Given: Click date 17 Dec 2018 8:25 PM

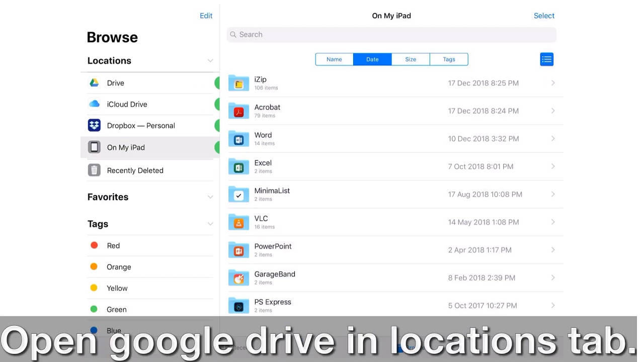Looking at the screenshot, I should pos(483,83).
